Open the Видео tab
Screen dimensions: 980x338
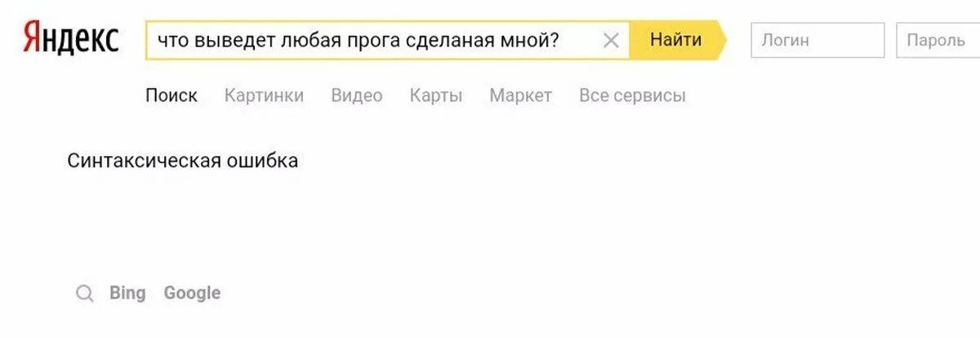(x=357, y=96)
